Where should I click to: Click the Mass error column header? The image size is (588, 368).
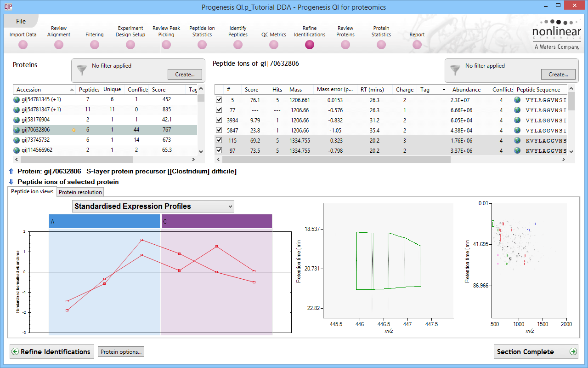335,90
